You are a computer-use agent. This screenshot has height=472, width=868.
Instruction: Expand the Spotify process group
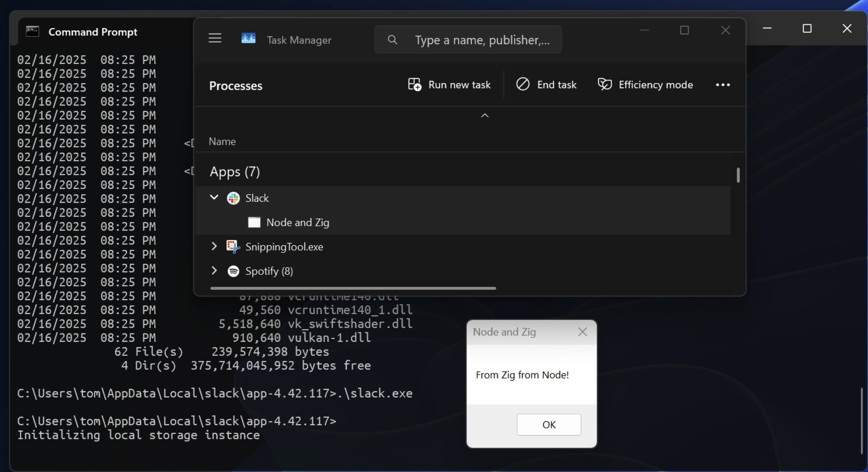tap(214, 271)
